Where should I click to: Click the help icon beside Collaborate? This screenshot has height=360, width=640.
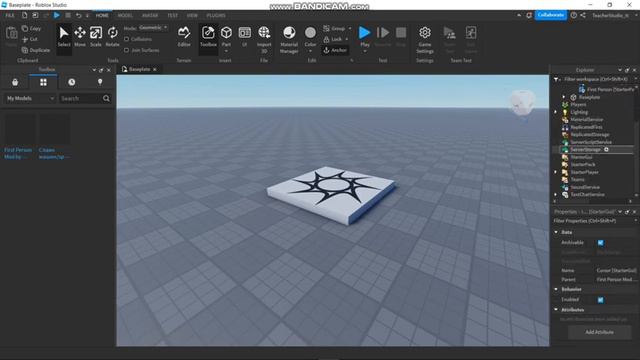click(573, 15)
